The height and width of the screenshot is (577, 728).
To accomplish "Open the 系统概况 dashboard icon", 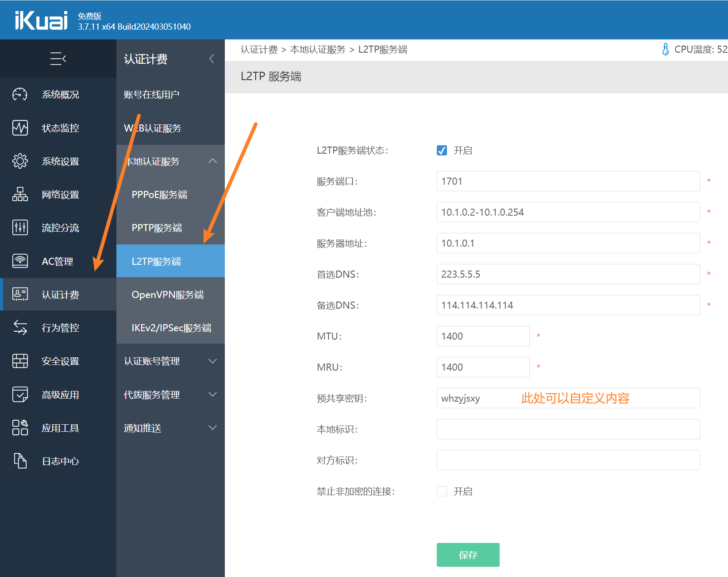I will pos(20,94).
